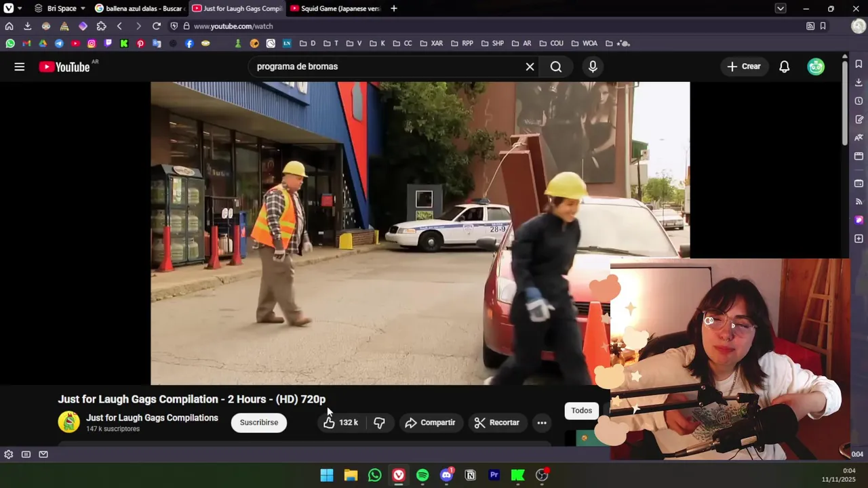Open the Facebook bookmark
The height and width of the screenshot is (488, 868).
pyautogui.click(x=189, y=43)
